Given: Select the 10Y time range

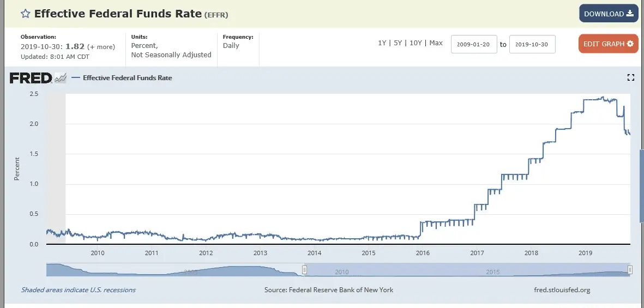Looking at the screenshot, I should coord(416,43).
